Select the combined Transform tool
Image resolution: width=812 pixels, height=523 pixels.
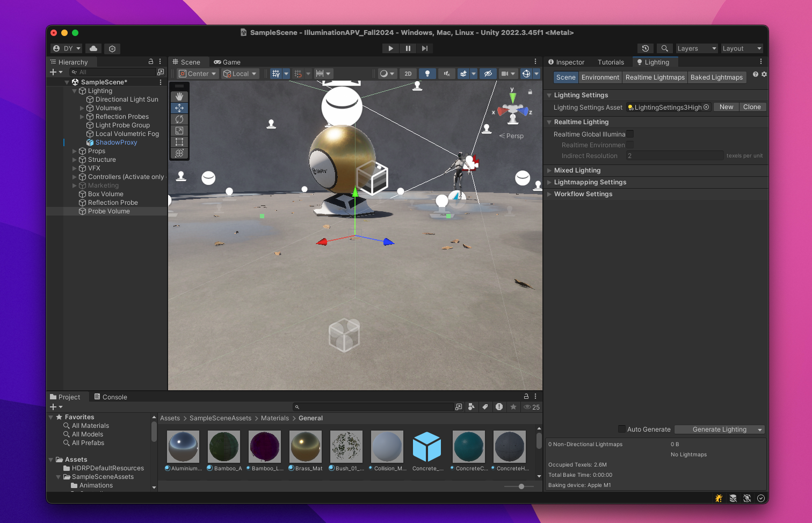pyautogui.click(x=179, y=153)
